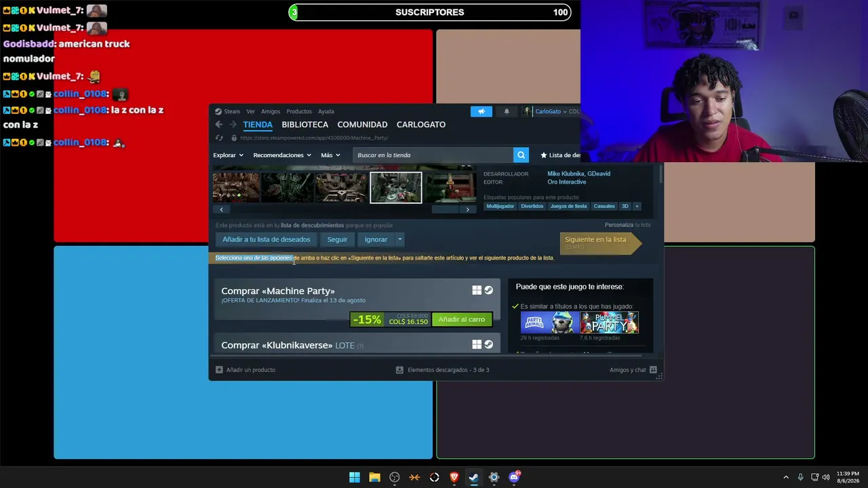This screenshot has width=868, height=488.
Task: Open the Amigos menu
Action: (271, 112)
